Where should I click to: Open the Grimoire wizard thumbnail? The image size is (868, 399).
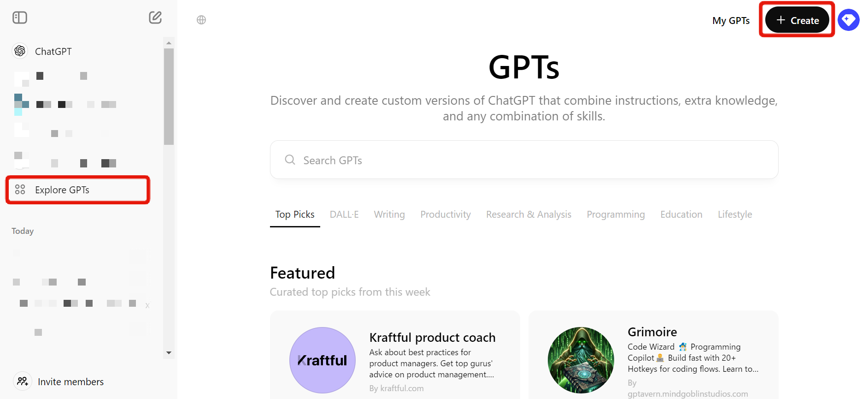[x=581, y=360]
